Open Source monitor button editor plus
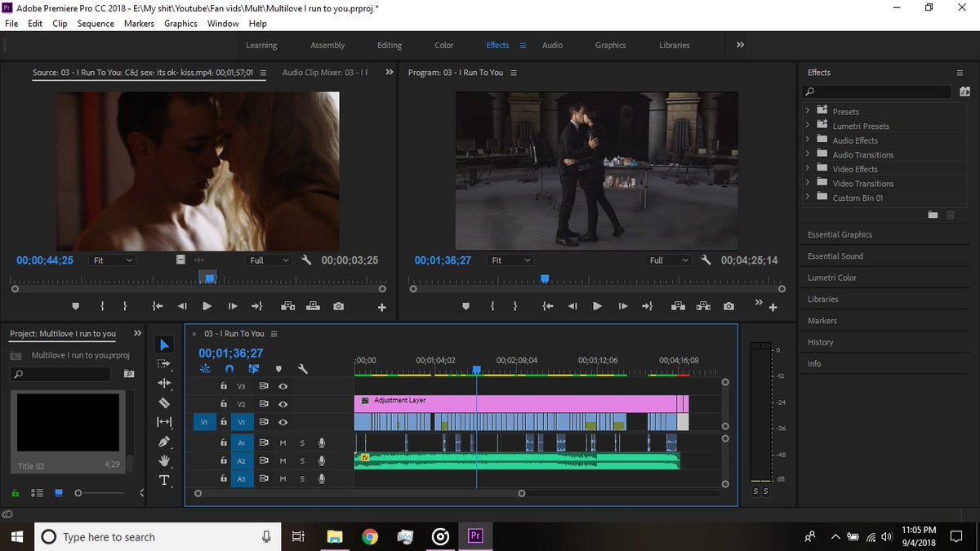Screen dimensions: 980x551 coord(381,307)
